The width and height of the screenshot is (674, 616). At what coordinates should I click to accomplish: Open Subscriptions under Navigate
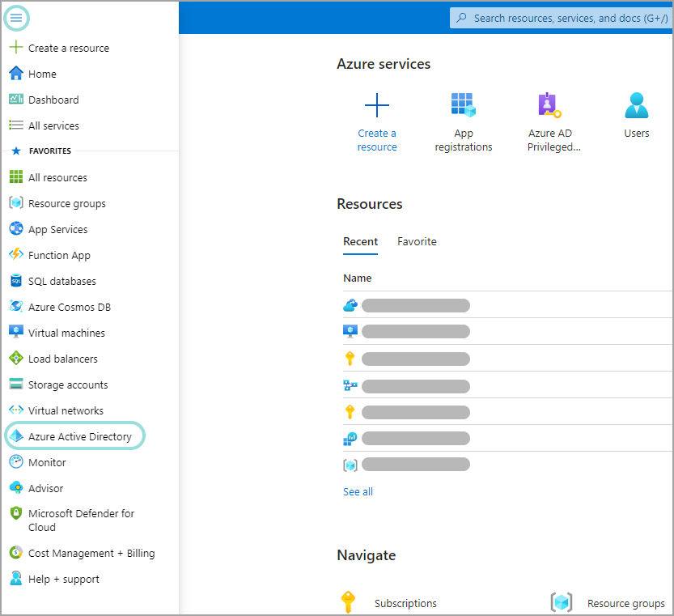coord(405,603)
